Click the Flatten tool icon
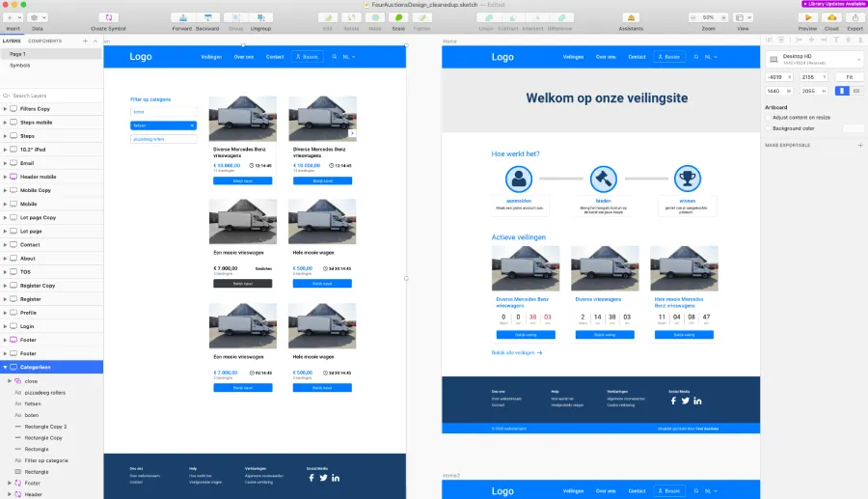Viewport: 868px width, 499px height. coord(421,17)
